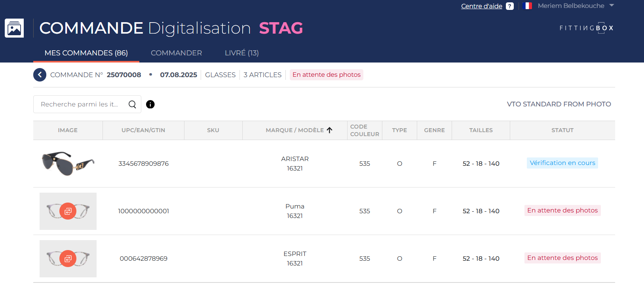644x290 pixels.
Task: Click the help question mark icon
Action: 510,6
